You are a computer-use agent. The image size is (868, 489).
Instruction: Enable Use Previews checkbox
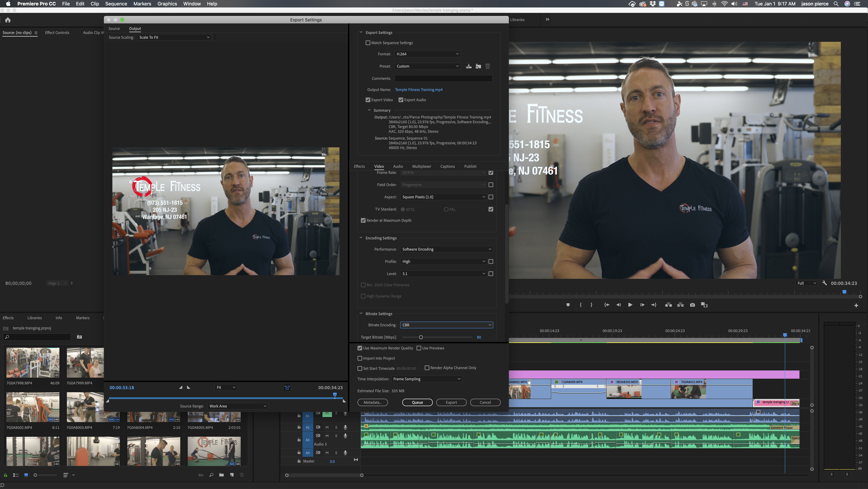(x=419, y=348)
